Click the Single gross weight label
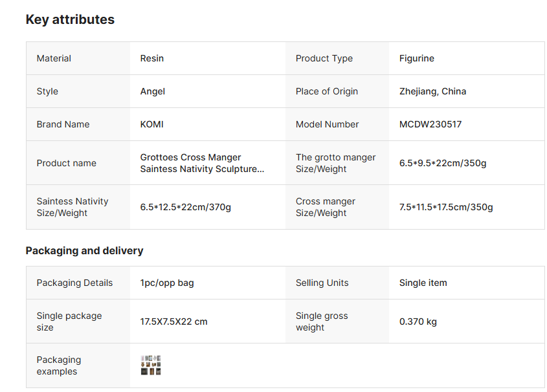Viewport: 547px width, 392px height. point(322,321)
